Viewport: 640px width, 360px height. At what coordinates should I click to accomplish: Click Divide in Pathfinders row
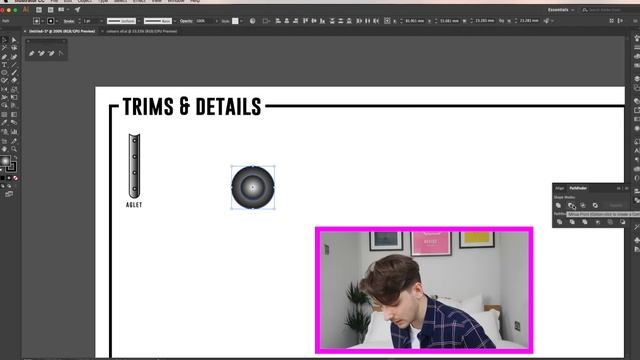560,222
